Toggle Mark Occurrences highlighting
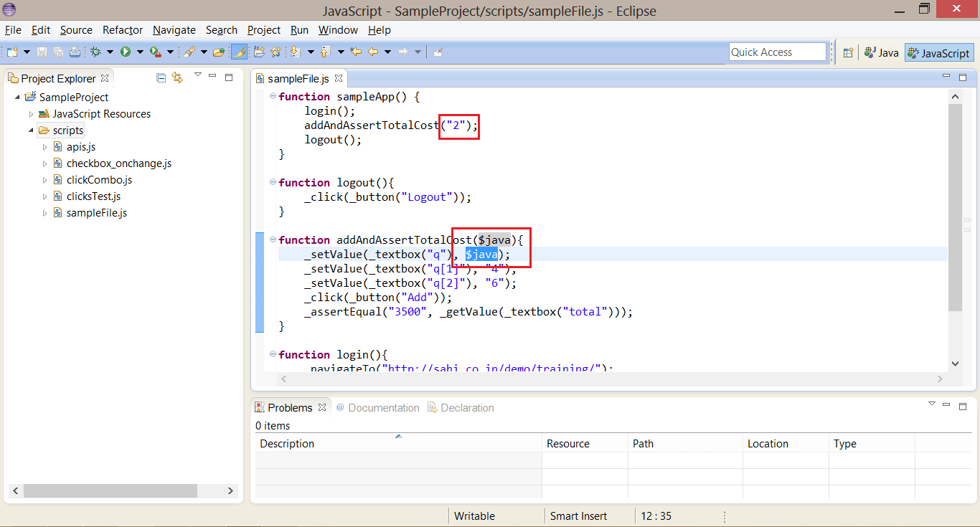The height and width of the screenshot is (527, 980). pyautogui.click(x=240, y=52)
